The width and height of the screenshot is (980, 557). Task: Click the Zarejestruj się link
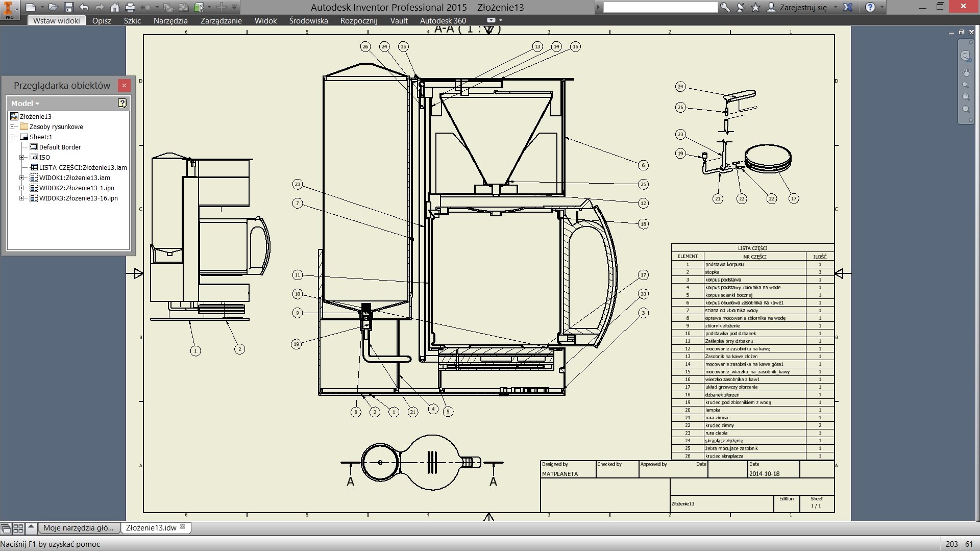[802, 7]
